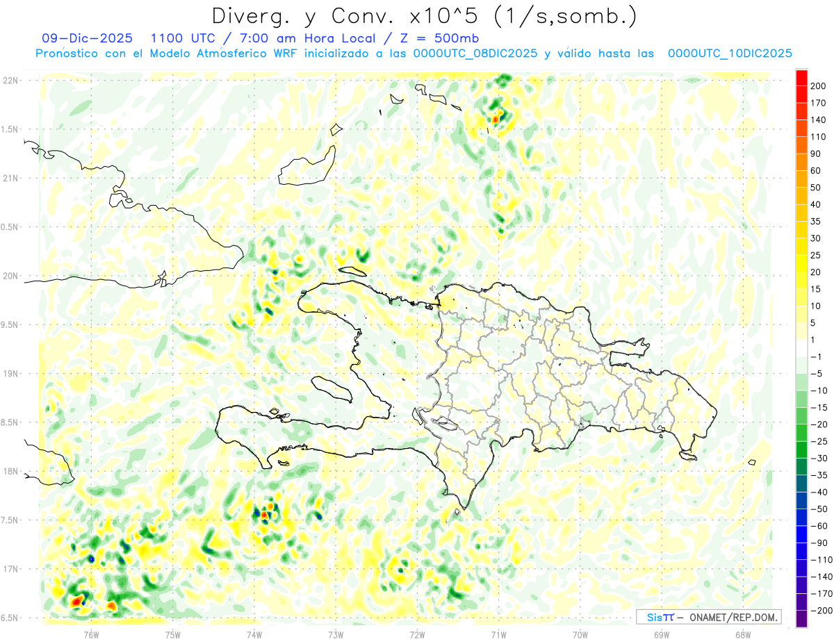Click the negative '-140' colorbar label

coord(820,577)
